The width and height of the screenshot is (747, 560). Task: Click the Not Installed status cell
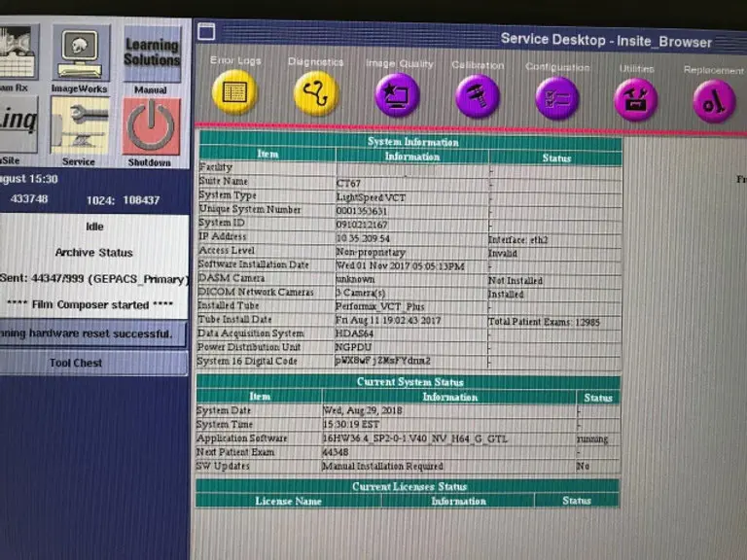click(515, 280)
